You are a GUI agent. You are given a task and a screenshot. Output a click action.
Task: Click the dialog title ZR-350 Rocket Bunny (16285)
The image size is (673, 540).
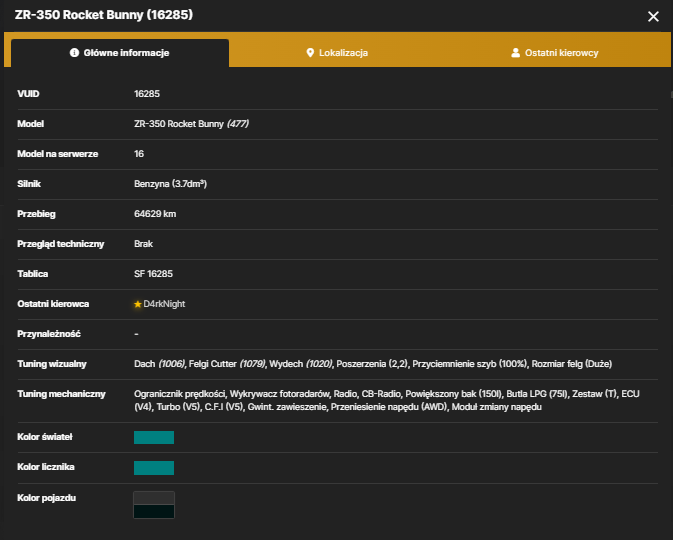click(104, 15)
